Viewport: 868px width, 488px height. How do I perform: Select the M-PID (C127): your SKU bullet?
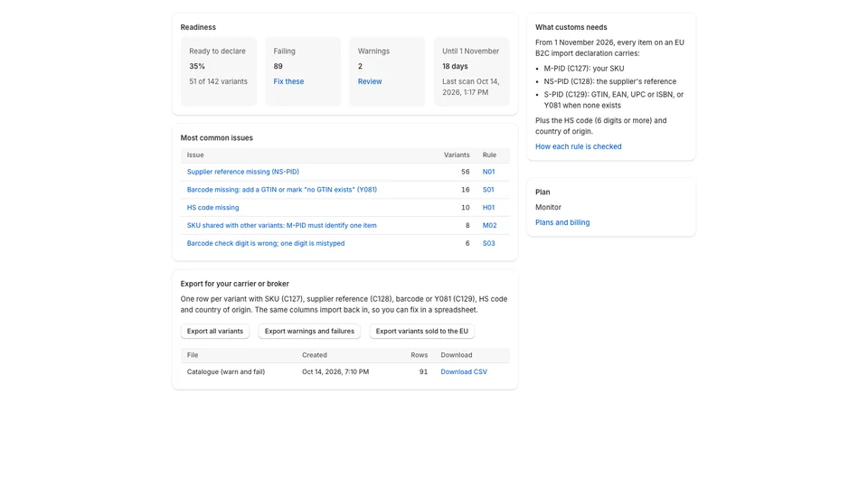[584, 69]
